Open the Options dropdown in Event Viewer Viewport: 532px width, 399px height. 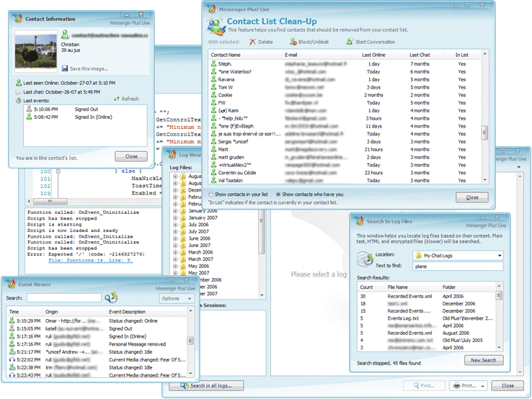177,298
